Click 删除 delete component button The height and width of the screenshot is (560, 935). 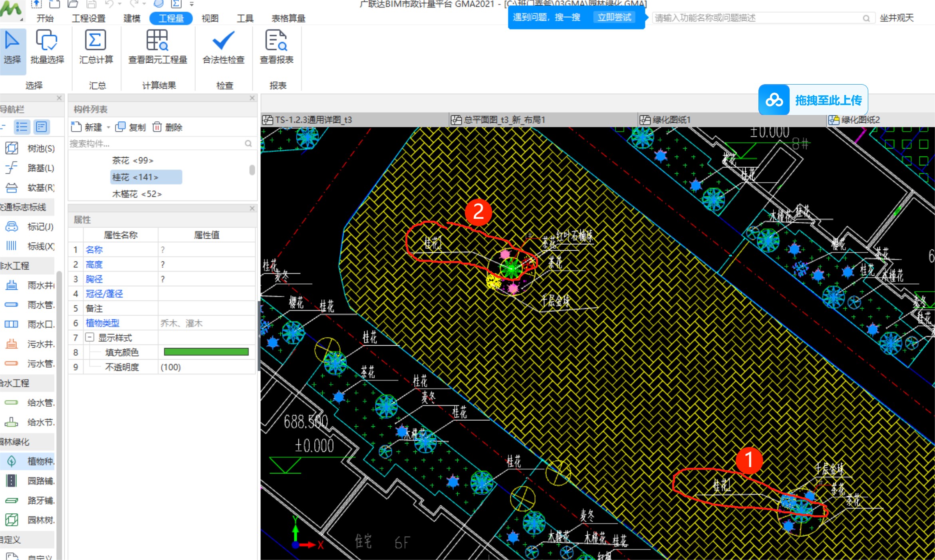pos(168,127)
